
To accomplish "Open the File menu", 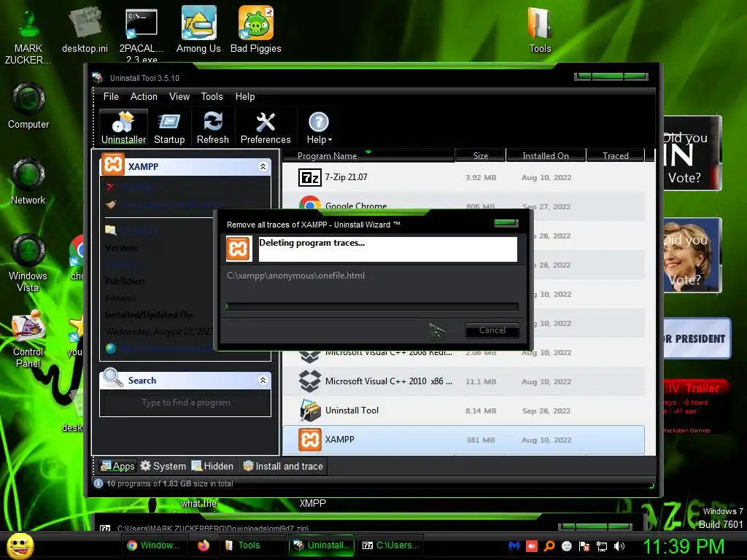I will [x=111, y=97].
